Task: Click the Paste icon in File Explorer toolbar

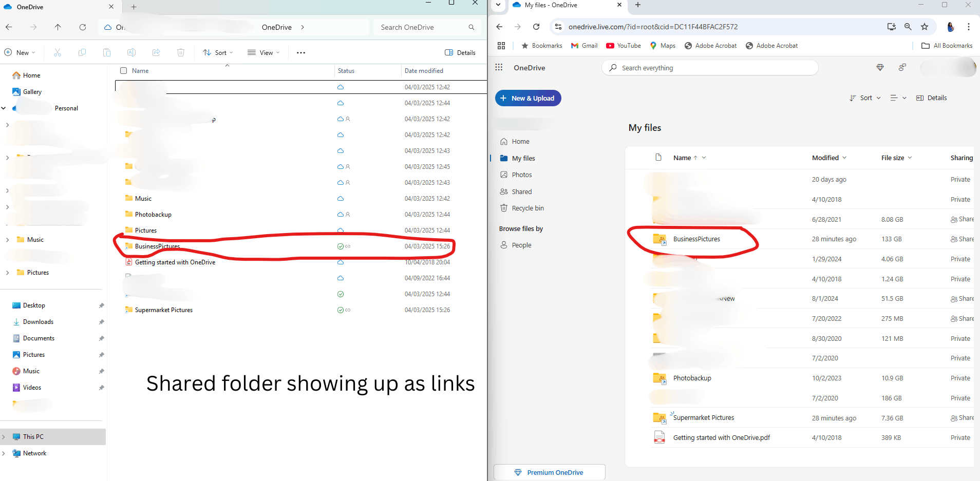Action: [107, 52]
